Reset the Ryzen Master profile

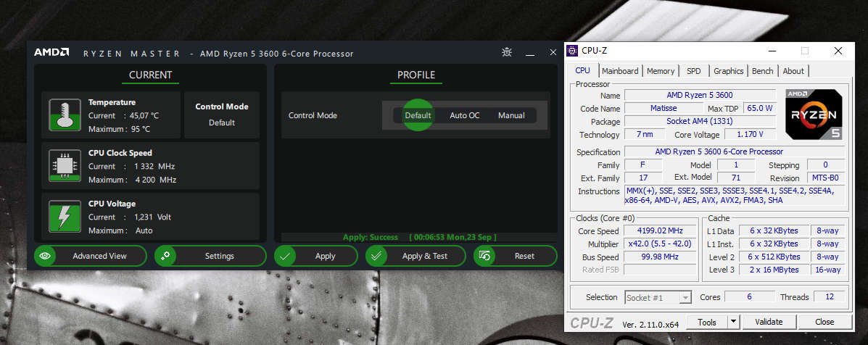[x=516, y=256]
